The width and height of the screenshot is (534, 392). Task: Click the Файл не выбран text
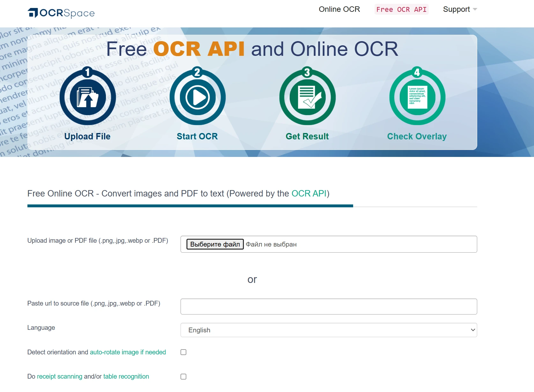271,244
